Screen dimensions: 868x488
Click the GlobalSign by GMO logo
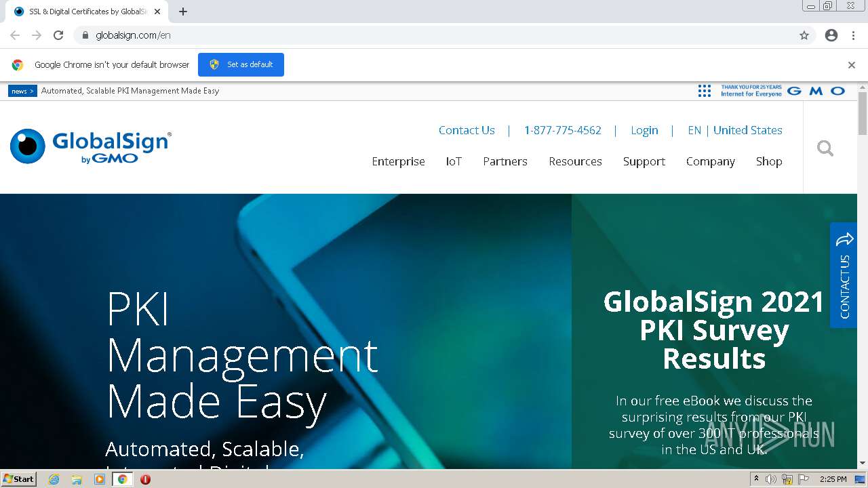tap(91, 146)
